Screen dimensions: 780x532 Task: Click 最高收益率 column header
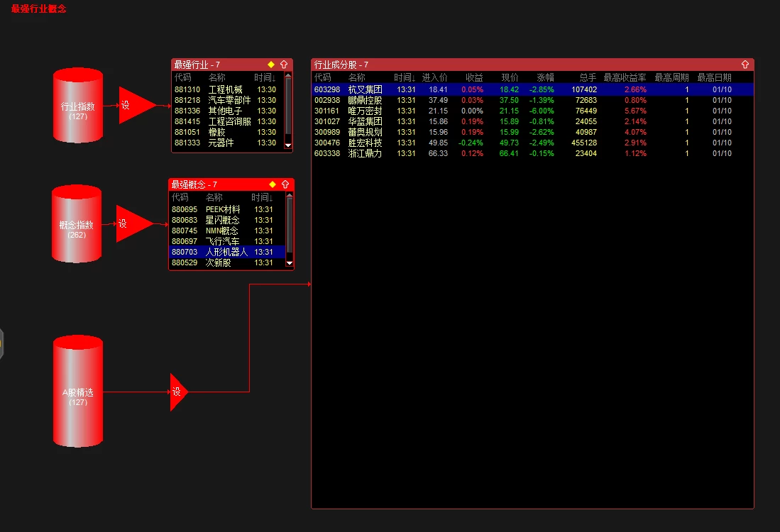point(625,77)
